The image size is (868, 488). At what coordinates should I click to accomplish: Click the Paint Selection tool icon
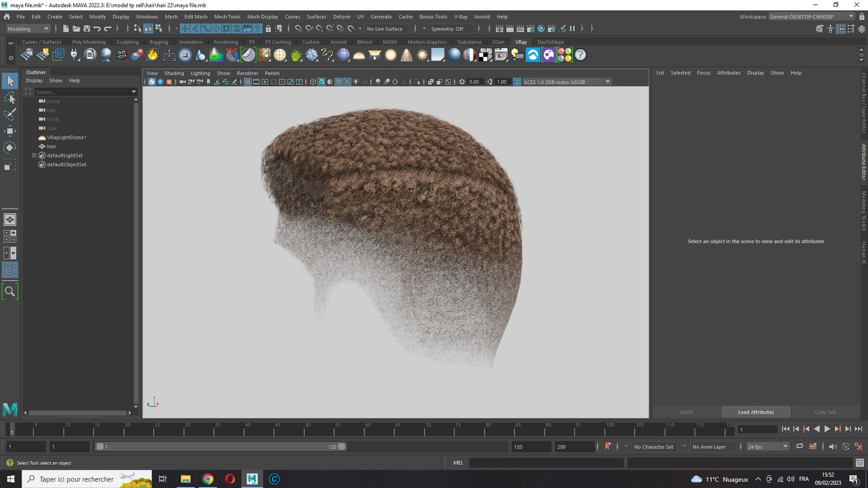[x=10, y=114]
